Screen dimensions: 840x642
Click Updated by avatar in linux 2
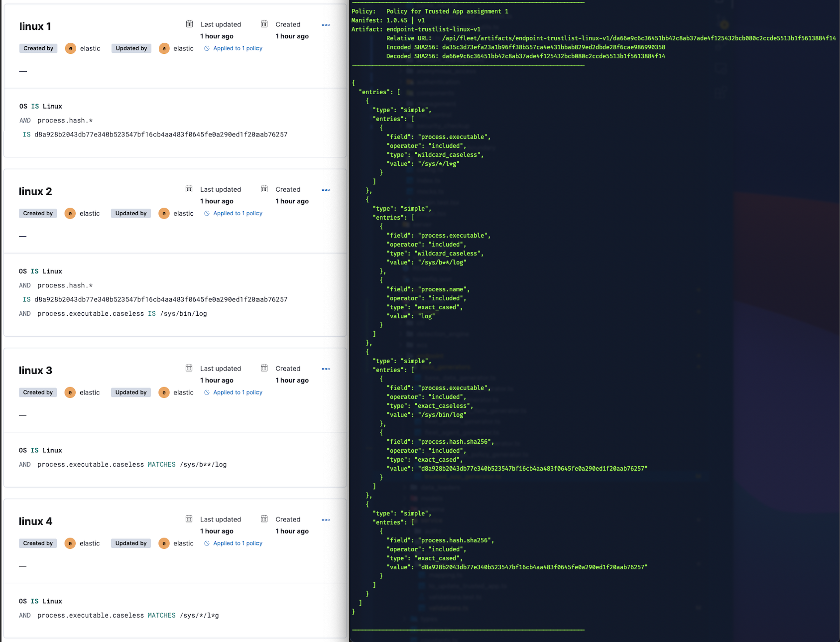[x=164, y=213]
